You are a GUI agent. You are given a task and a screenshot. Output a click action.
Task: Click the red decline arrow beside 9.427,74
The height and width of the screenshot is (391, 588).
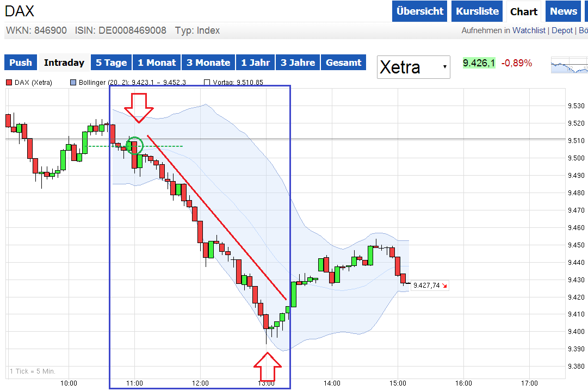[445, 285]
